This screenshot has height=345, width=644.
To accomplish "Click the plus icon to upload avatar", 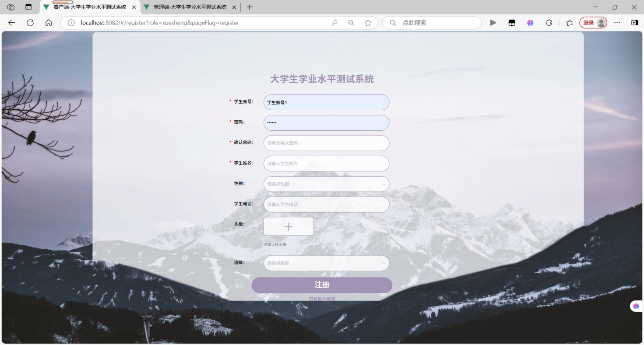I will 289,227.
